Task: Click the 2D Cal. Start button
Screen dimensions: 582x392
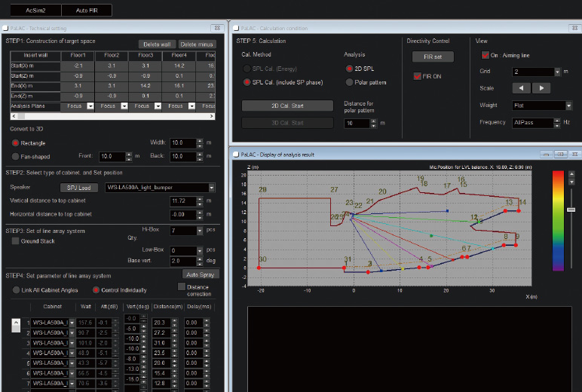Action: (286, 106)
